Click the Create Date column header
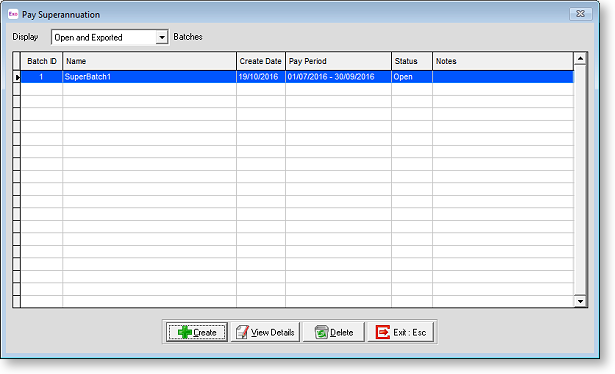615x374 pixels. [261, 61]
